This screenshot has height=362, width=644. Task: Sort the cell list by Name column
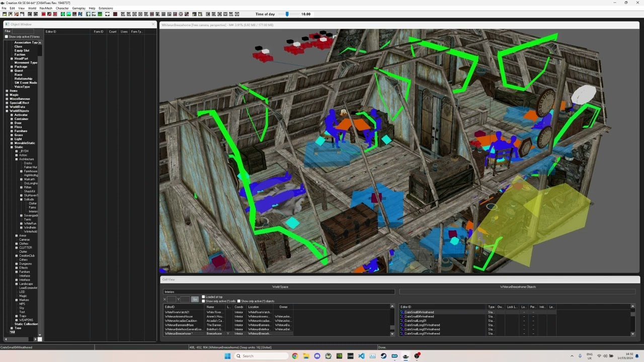coord(215,307)
